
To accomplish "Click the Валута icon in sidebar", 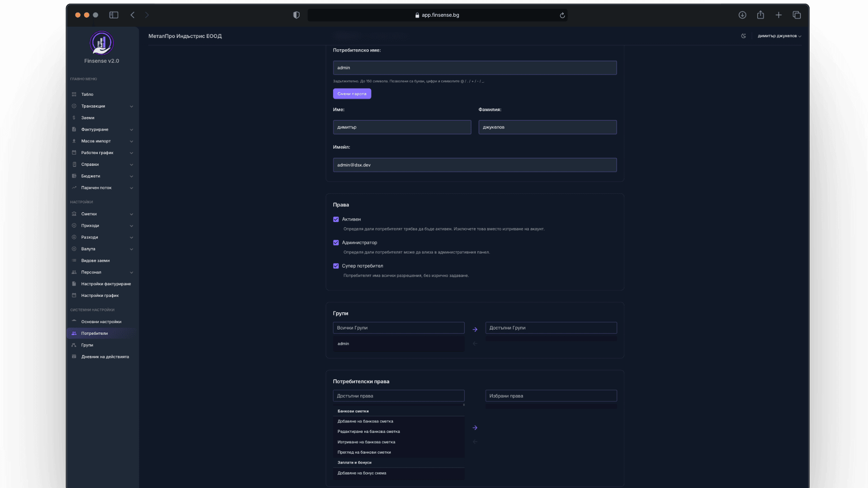I will tap(74, 249).
